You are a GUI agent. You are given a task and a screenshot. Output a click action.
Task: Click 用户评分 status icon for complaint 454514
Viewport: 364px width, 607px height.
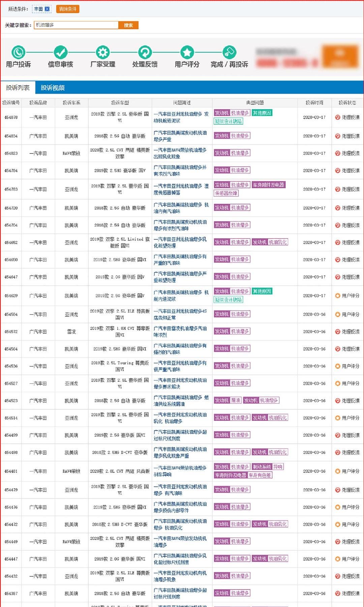[x=337, y=418]
